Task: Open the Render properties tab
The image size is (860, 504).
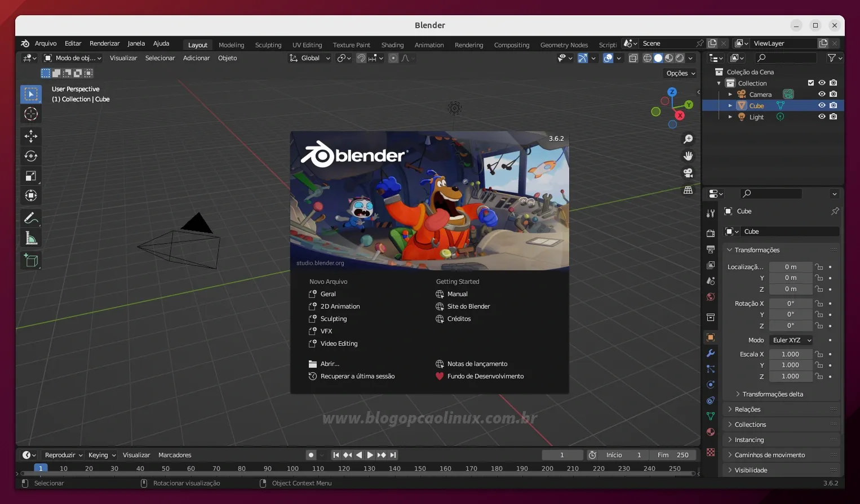Action: pos(711,233)
